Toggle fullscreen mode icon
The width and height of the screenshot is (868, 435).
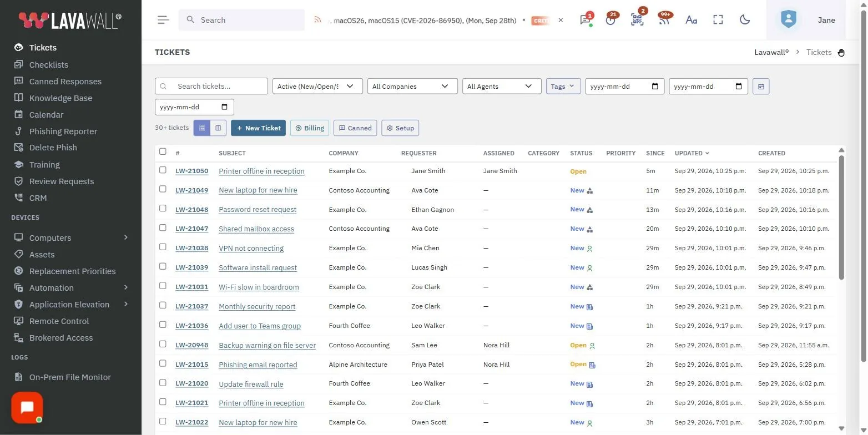tap(718, 20)
